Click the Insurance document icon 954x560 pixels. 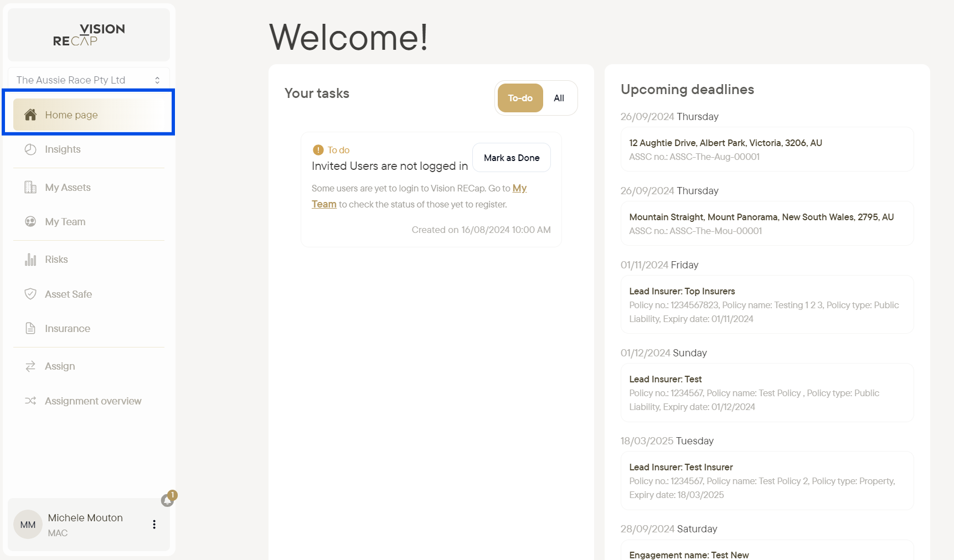[30, 328]
